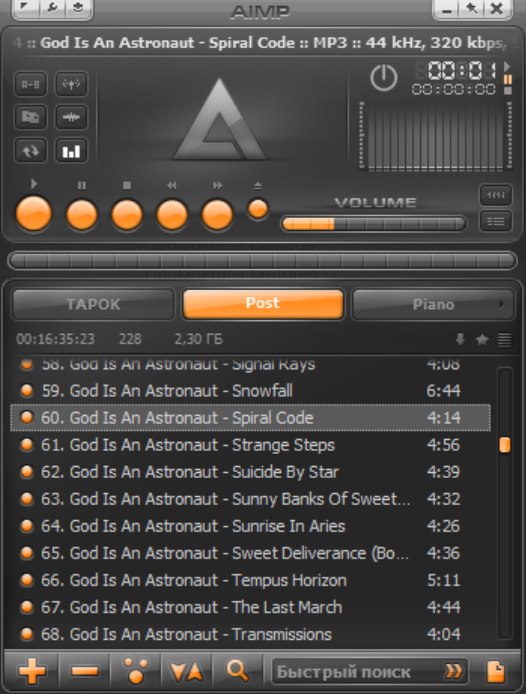Select track 64 Sunrise In Aries
This screenshot has width=526, height=694.
251,526
